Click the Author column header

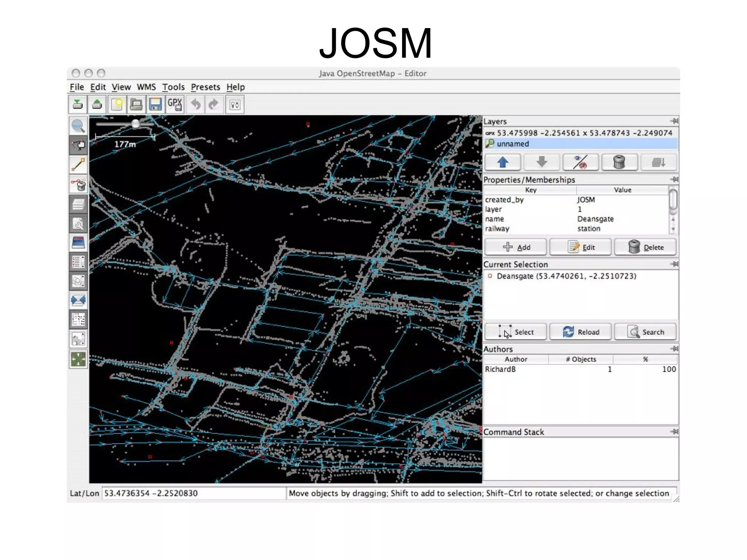pyautogui.click(x=516, y=359)
